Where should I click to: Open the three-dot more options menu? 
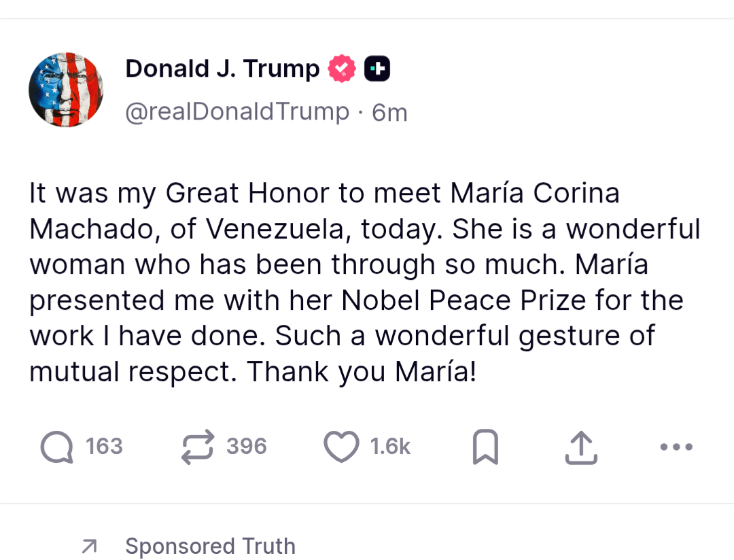[x=676, y=447]
